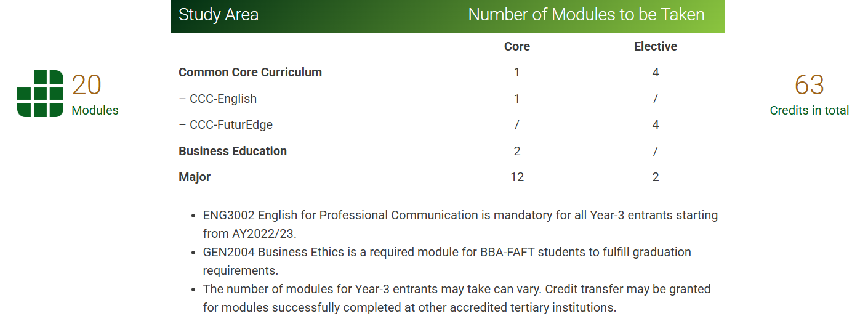The width and height of the screenshot is (868, 316).
Task: Select the 'Credits in total' label
Action: pyautogui.click(x=810, y=110)
